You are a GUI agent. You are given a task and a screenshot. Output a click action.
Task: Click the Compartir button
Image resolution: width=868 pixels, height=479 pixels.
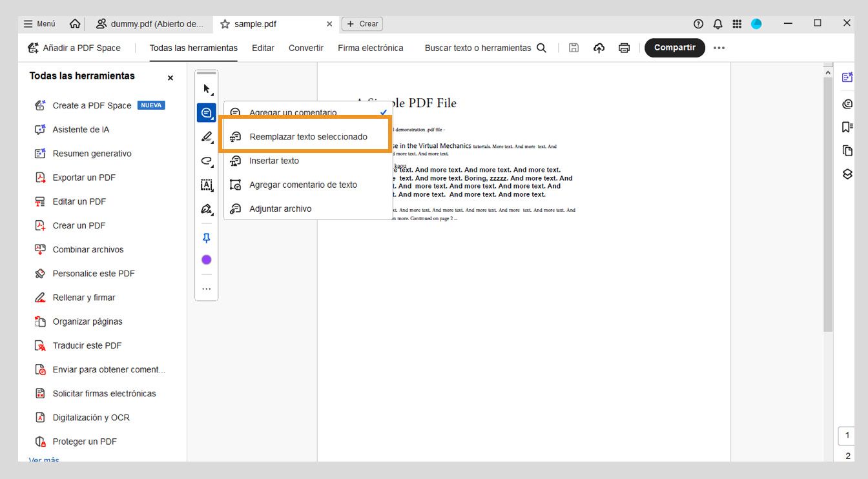click(x=674, y=47)
